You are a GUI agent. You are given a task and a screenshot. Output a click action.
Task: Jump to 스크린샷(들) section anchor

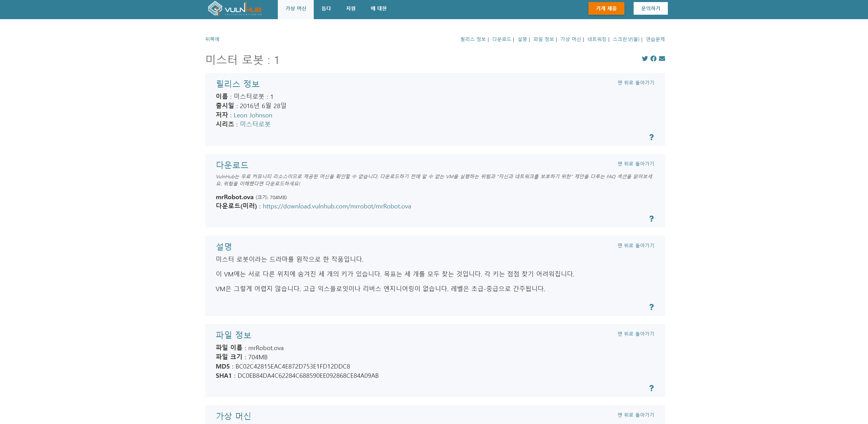coord(626,39)
